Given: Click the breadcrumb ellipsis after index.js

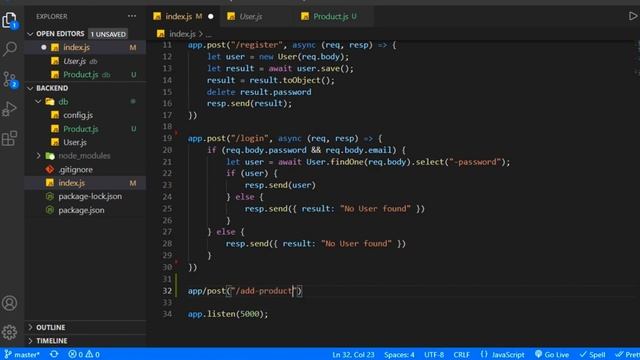Looking at the screenshot, I should pos(209,34).
